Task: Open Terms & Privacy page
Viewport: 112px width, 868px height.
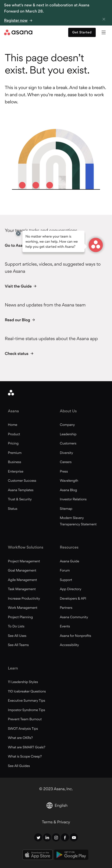Action: point(56,822)
